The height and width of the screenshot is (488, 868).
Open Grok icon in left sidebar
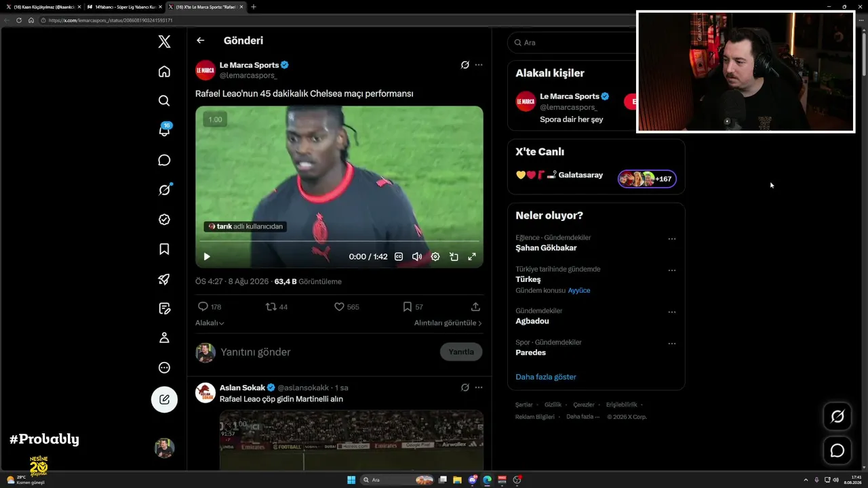[x=164, y=190]
